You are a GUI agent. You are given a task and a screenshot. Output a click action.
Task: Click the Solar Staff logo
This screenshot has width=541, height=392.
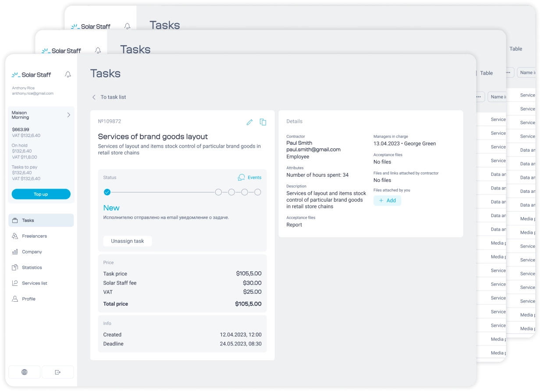(x=32, y=75)
